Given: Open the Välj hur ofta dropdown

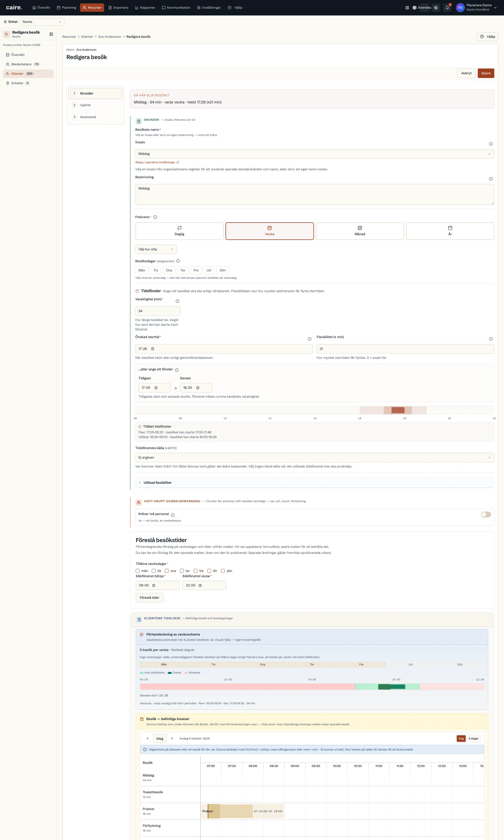Looking at the screenshot, I should (x=156, y=249).
